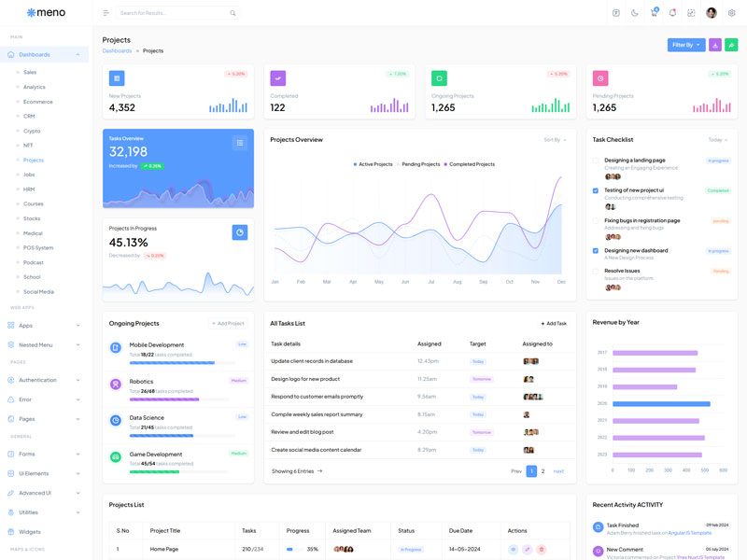Open notifications bell icon
Viewport: 747px width, 560px height.
(x=672, y=13)
